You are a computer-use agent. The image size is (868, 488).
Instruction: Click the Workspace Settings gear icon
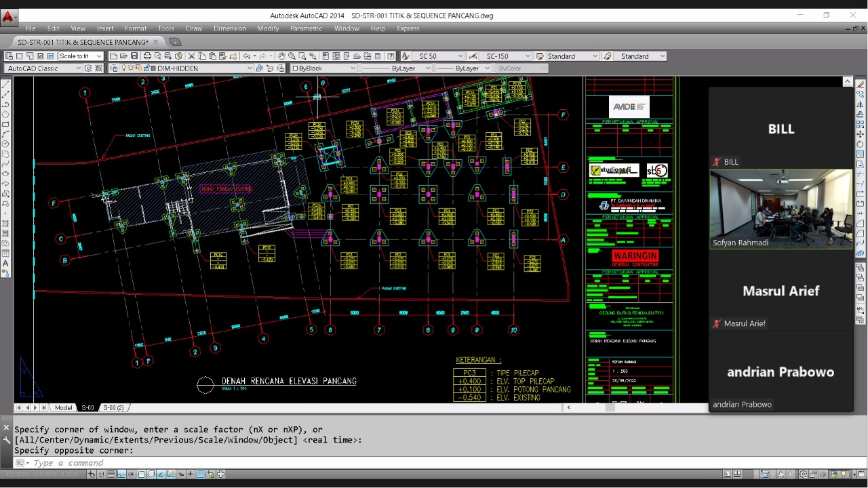coord(88,68)
